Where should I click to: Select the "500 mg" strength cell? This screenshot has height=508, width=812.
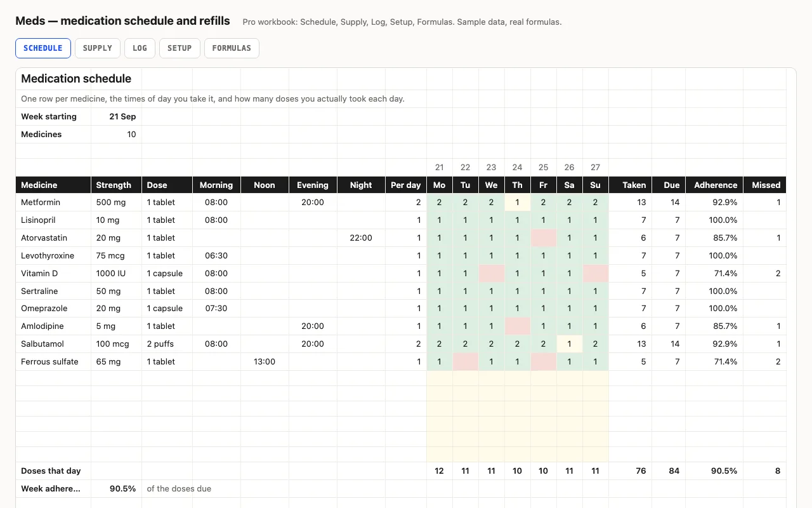117,203
